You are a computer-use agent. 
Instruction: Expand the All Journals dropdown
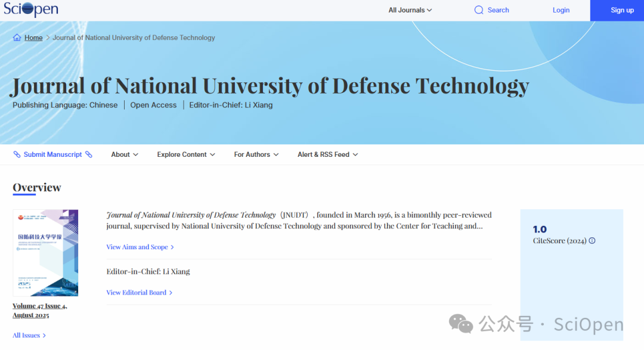[x=410, y=10]
